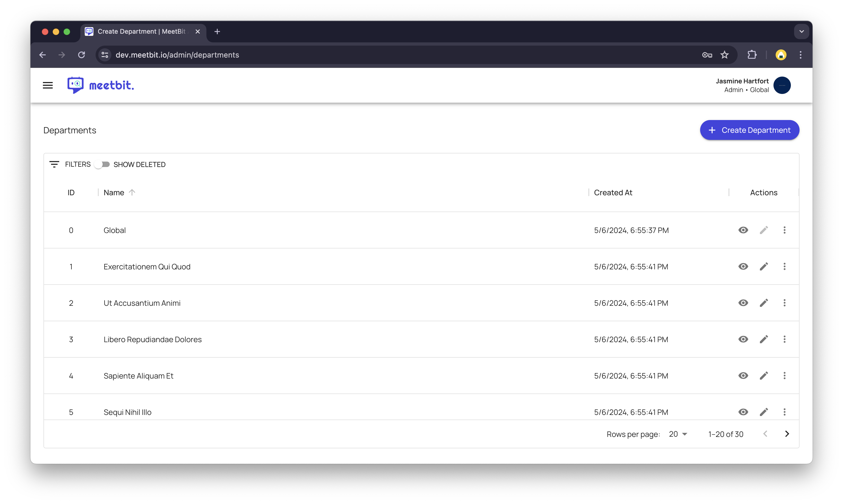This screenshot has width=843, height=504.
Task: Reload the page in browser
Action: click(81, 55)
